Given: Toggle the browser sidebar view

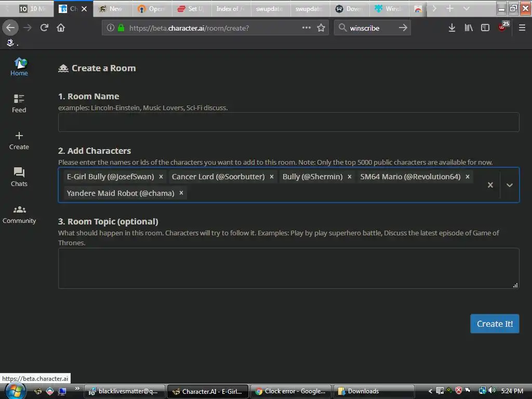Looking at the screenshot, I should click(485, 28).
